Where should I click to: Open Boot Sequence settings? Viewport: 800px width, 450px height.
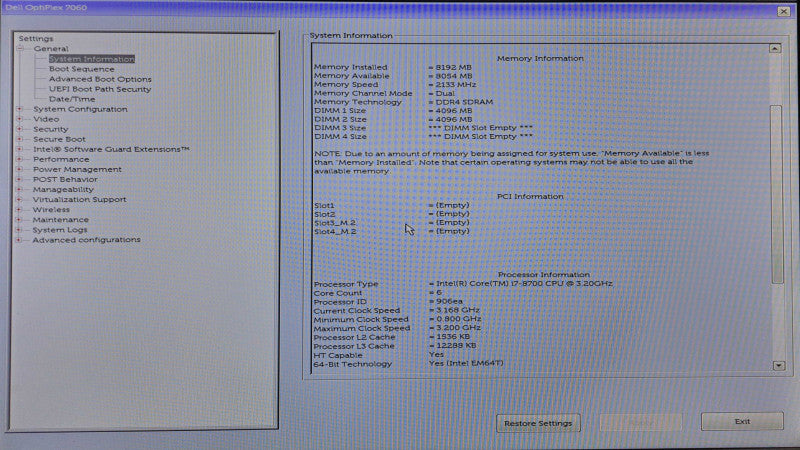(82, 69)
